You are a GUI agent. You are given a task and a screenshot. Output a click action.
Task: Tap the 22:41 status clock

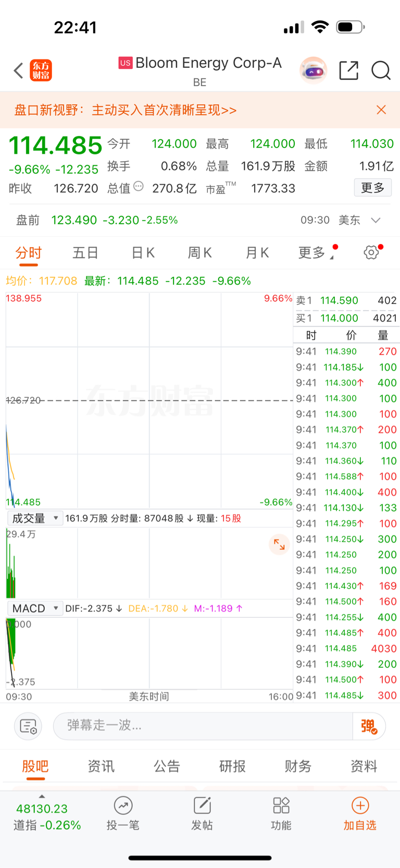76,27
